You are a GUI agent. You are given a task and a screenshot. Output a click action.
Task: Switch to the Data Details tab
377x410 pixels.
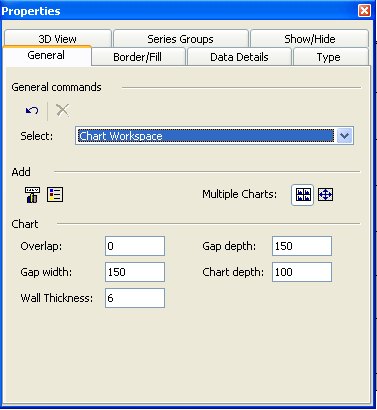pyautogui.click(x=239, y=57)
